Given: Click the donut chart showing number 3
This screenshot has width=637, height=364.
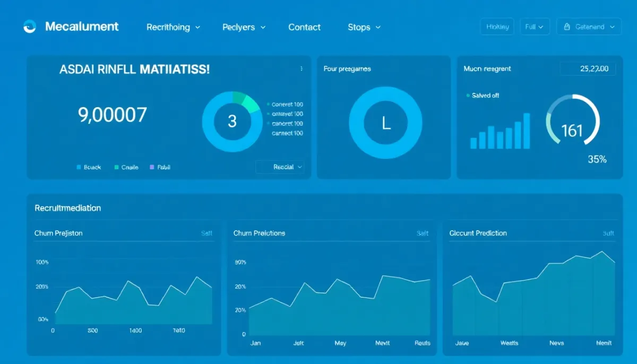Looking at the screenshot, I should pyautogui.click(x=232, y=122).
